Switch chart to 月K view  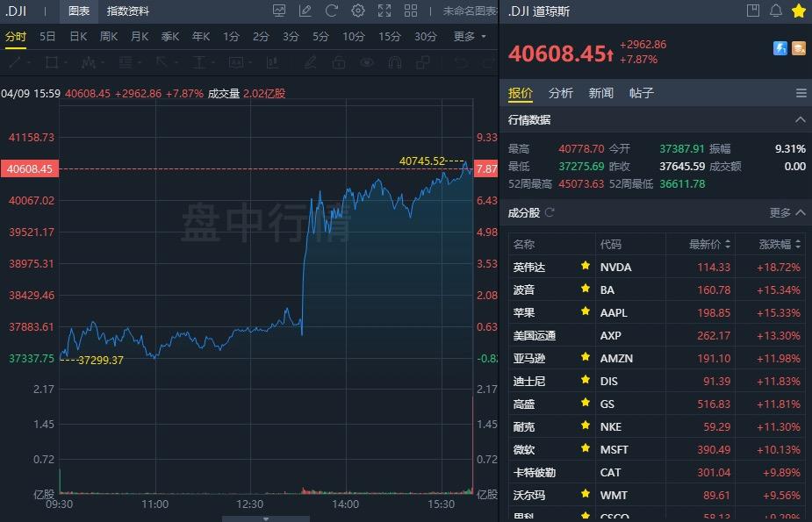click(140, 36)
